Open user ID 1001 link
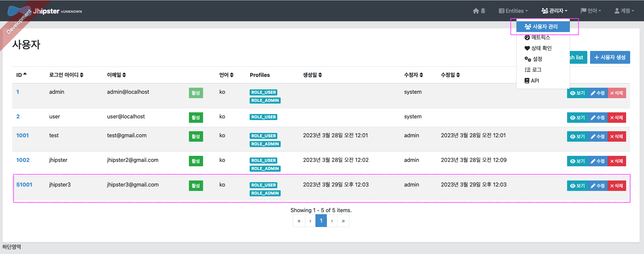This screenshot has height=254, width=644. click(x=23, y=135)
